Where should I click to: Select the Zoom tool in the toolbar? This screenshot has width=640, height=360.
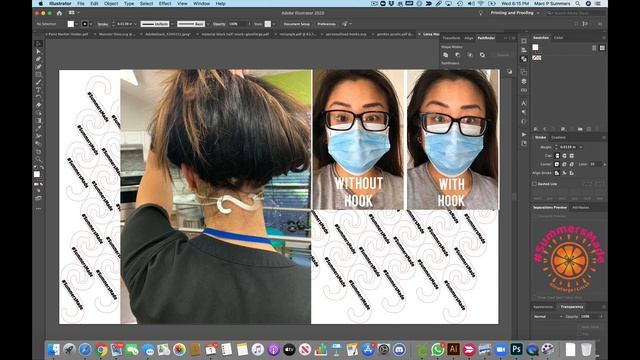tap(38, 159)
